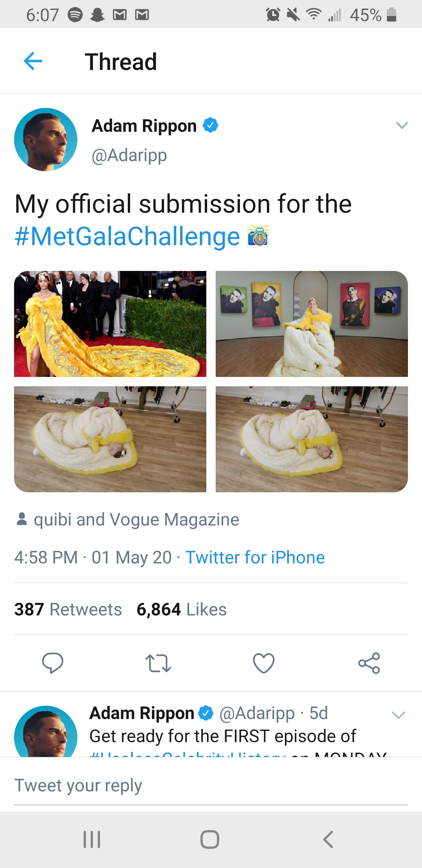
Task: Tap the share icon
Action: (x=369, y=663)
